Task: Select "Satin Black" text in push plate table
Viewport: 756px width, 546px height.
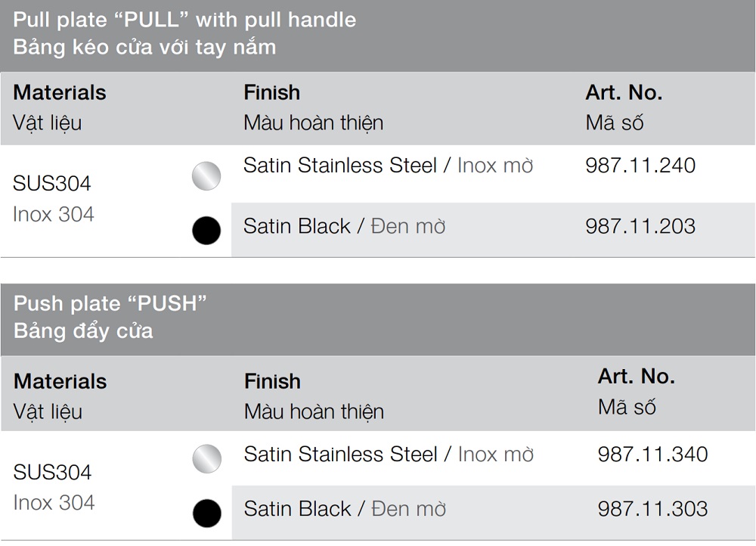Action: pyautogui.click(x=298, y=509)
